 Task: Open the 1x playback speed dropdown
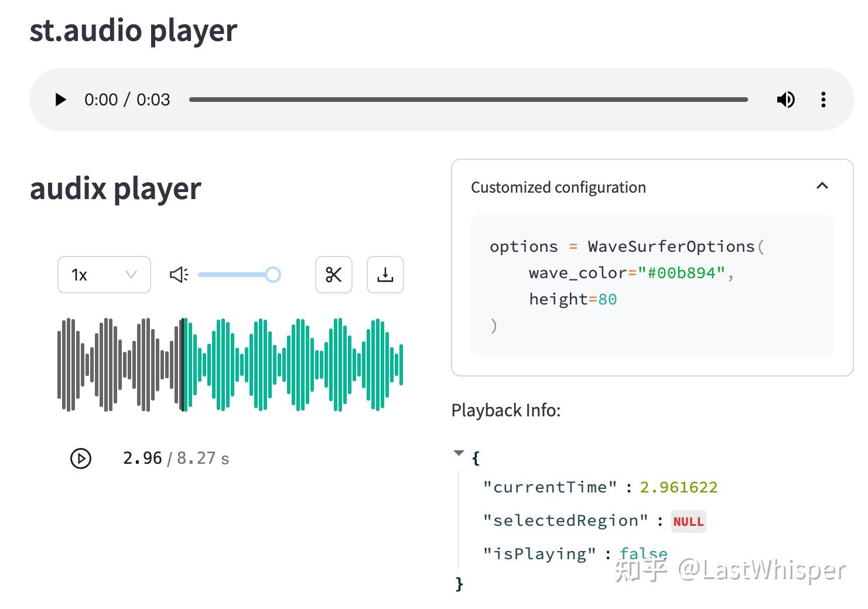(x=104, y=275)
